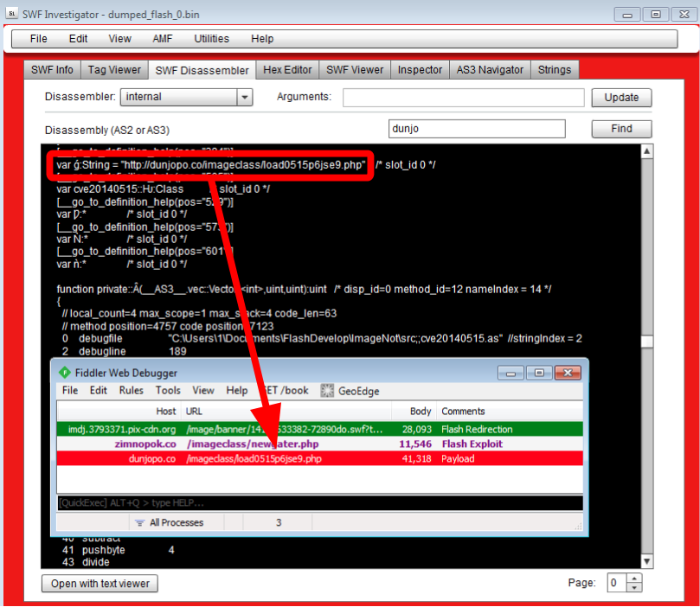This screenshot has width=700, height=607.
Task: Click the Fiddler Web Debugger title icon
Action: tap(63, 373)
